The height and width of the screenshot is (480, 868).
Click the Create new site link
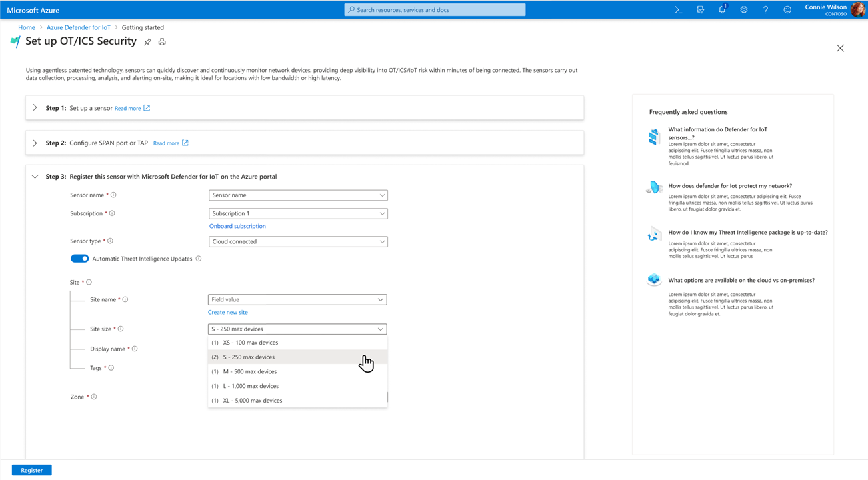pyautogui.click(x=227, y=312)
